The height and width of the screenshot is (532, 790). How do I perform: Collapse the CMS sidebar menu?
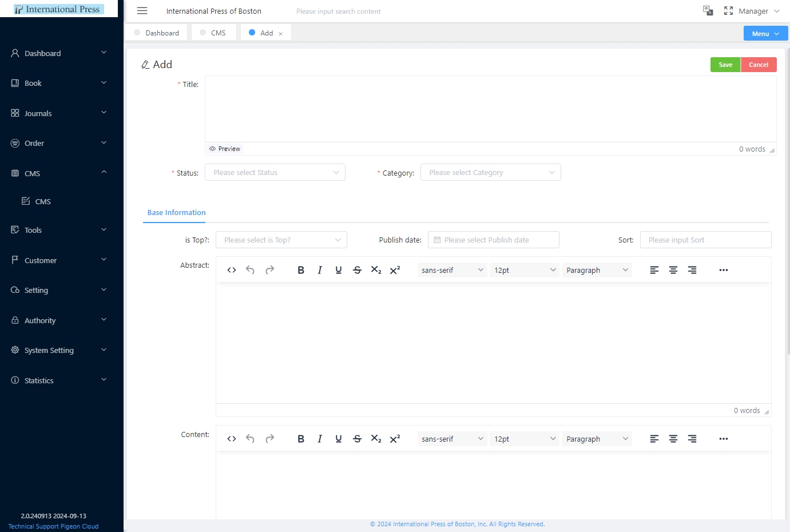pyautogui.click(x=59, y=173)
